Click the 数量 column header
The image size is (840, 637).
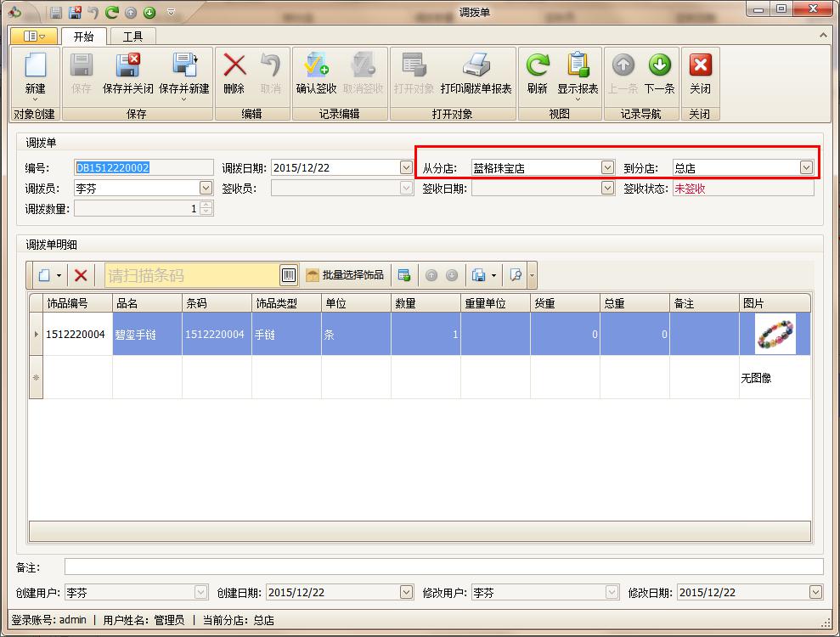(426, 303)
